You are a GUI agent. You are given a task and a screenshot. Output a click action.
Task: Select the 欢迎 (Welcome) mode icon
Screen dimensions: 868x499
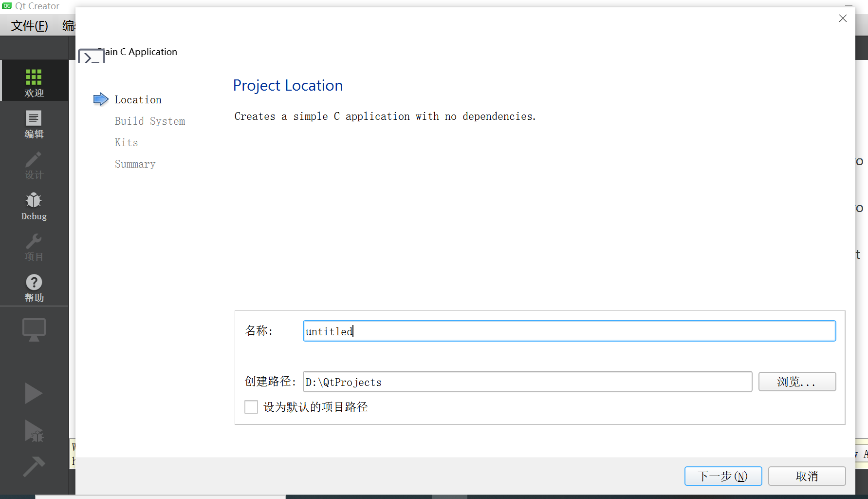[x=34, y=80]
